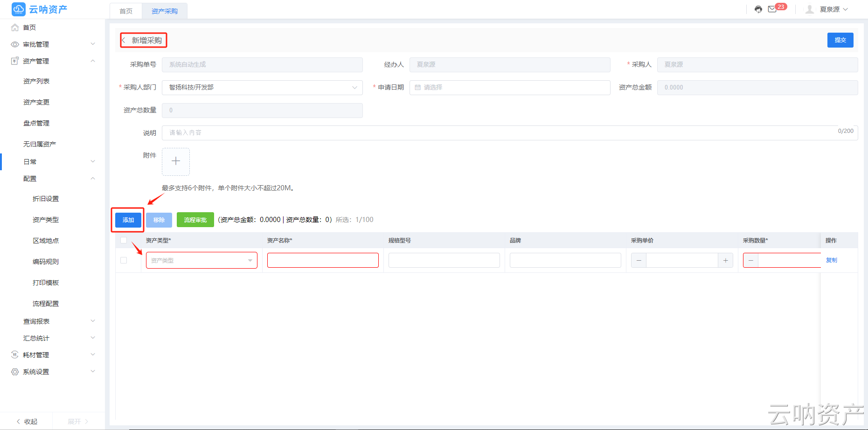Click the 提交 submit button
Viewport: 868px width, 430px height.
(840, 40)
